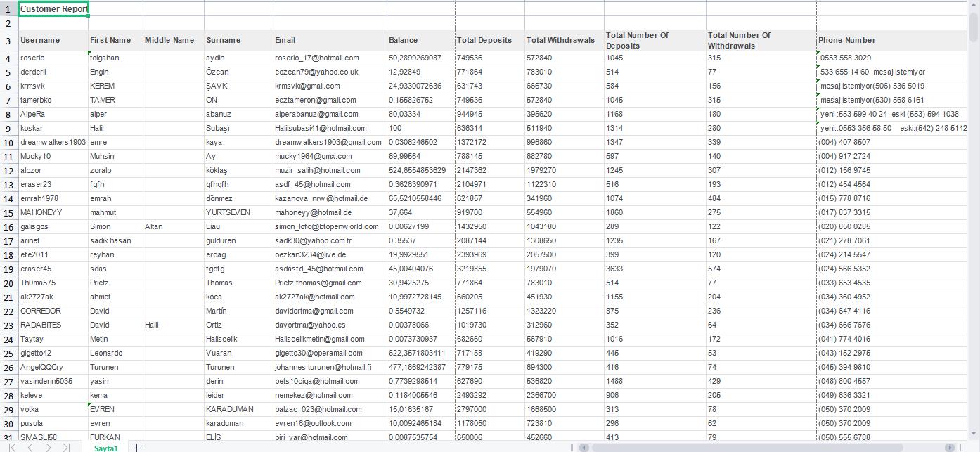Select the middle name cell Altan
The height and width of the screenshot is (452, 980).
(174, 226)
